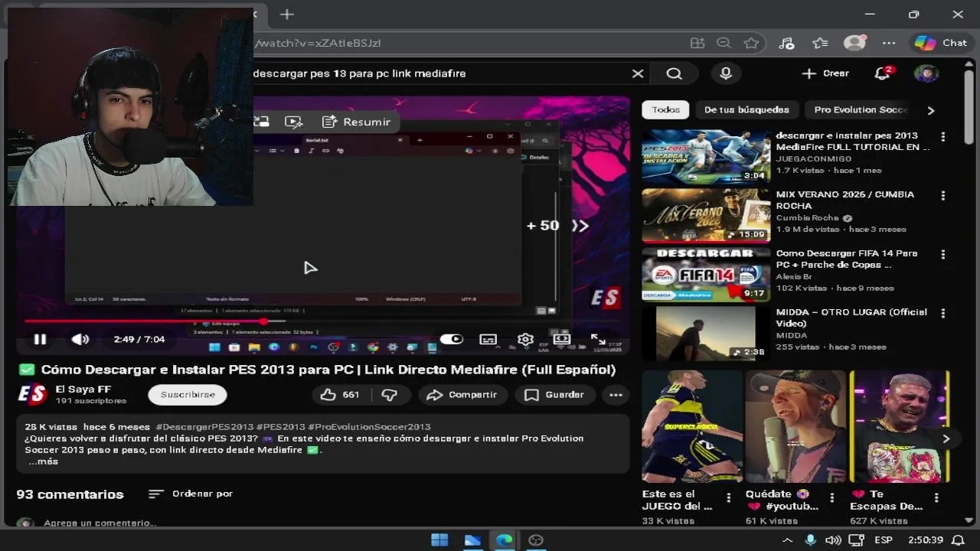This screenshot has width=980, height=551.
Task: Click the Suscribirse button
Action: (x=188, y=395)
